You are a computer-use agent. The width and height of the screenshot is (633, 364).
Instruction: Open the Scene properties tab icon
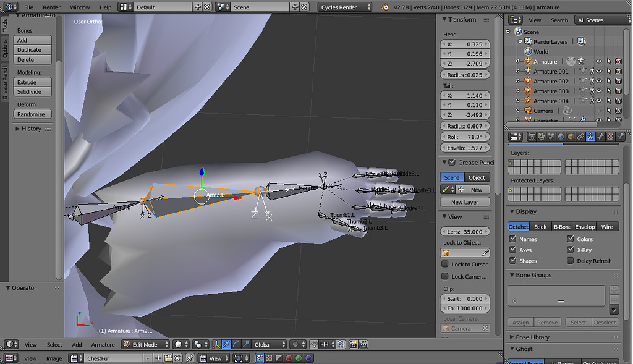[551, 137]
